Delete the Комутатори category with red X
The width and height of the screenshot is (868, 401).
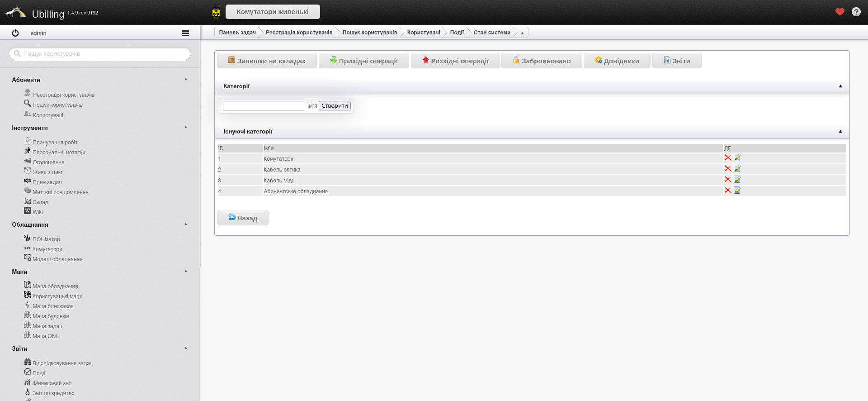727,158
